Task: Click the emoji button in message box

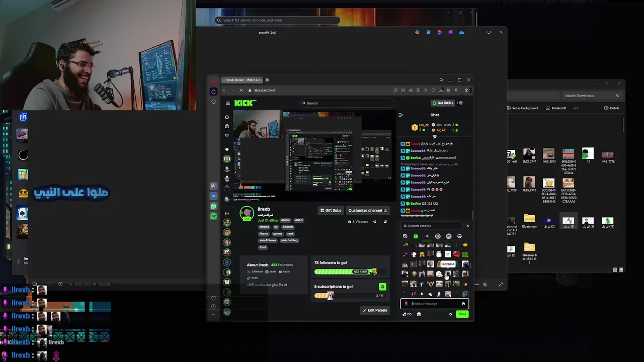Action: (463, 304)
